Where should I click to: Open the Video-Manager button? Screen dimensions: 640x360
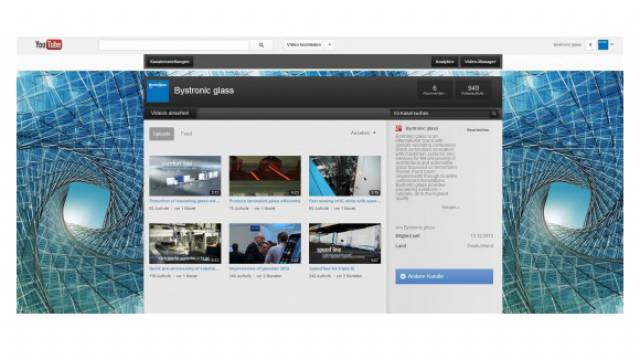[480, 62]
